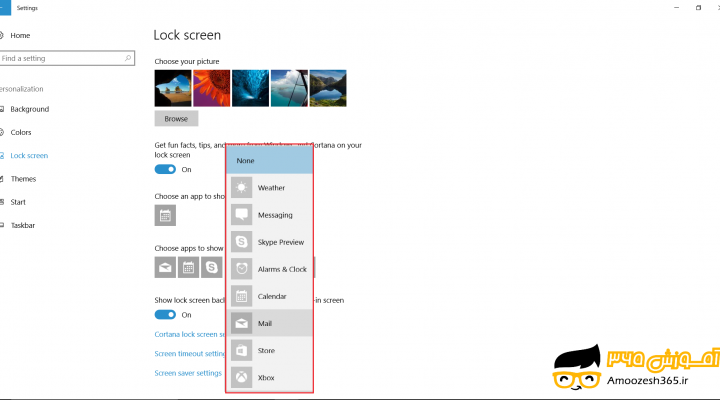Choose the highlighted Mail entry
This screenshot has height=400, width=720.
coord(270,323)
